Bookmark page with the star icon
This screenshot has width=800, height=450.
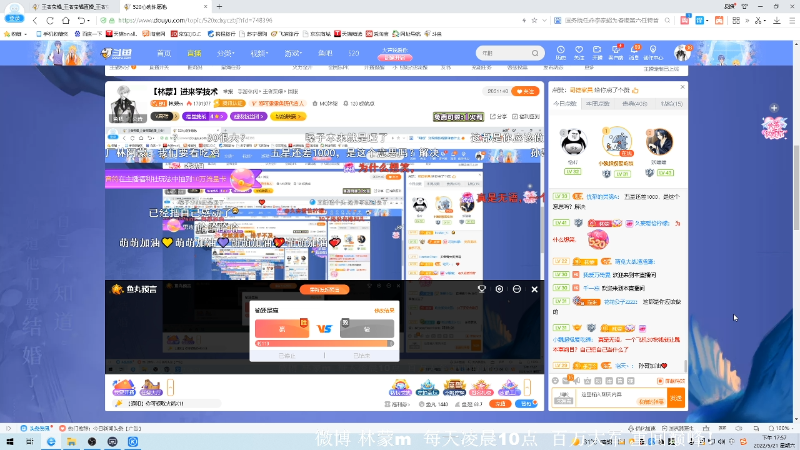pos(534,20)
